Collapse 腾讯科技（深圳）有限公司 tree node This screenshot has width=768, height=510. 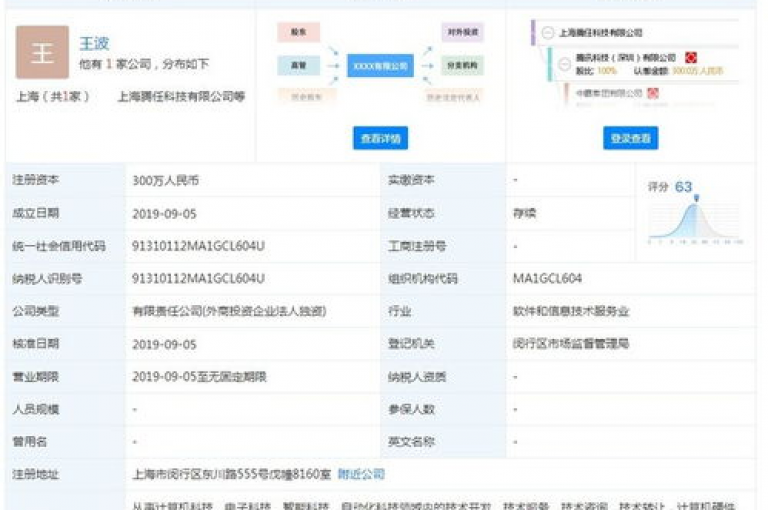[565, 64]
